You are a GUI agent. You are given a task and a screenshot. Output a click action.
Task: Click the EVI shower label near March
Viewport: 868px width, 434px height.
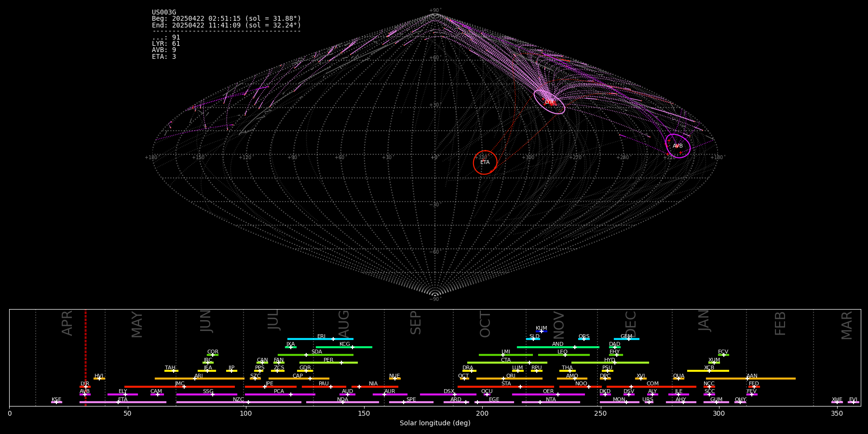[853, 400]
